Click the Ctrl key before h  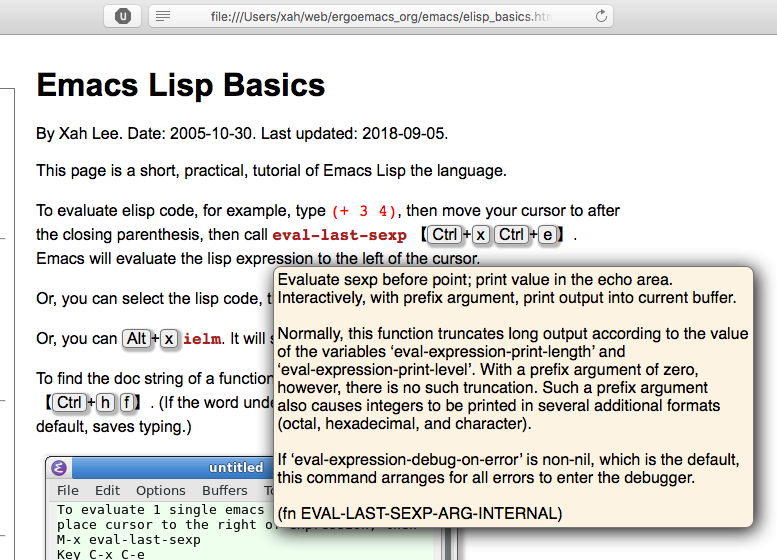[x=69, y=402]
